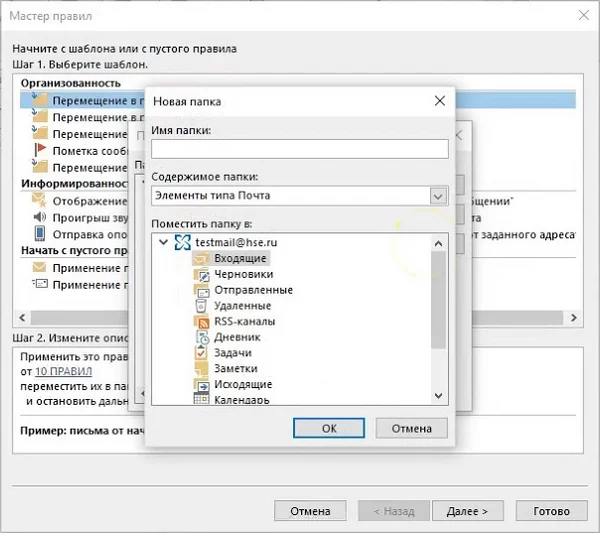The image size is (600, 533).
Task: Click the Черновики drafts folder icon
Action: click(200, 274)
